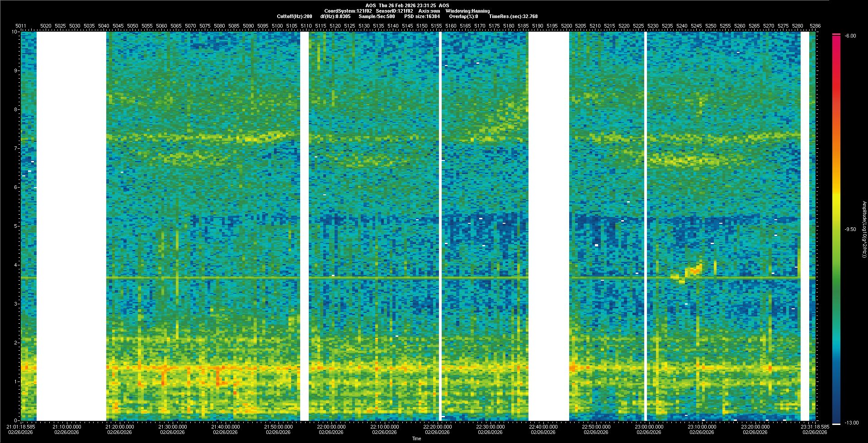The height and width of the screenshot is (443, 868).
Task: Click the 5200 label on the top axis
Action: 566,26
